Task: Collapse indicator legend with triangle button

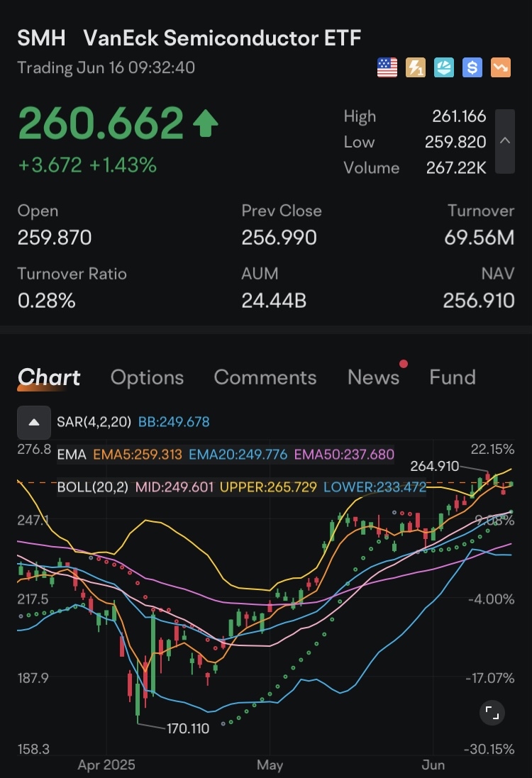Action: click(x=33, y=422)
